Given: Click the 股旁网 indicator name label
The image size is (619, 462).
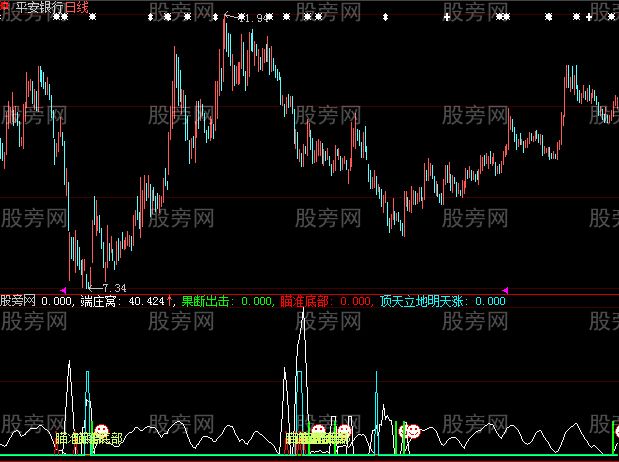Looking at the screenshot, I should 20,300.
